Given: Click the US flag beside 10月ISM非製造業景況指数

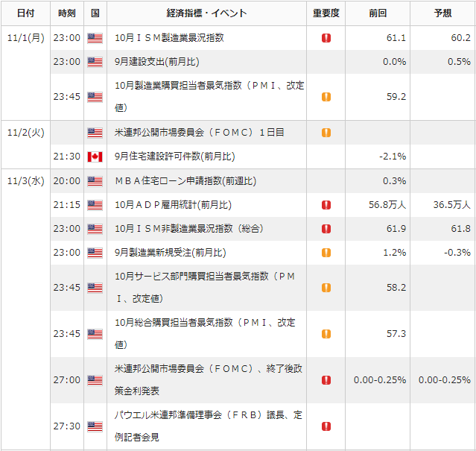Looking at the screenshot, I should [95, 229].
